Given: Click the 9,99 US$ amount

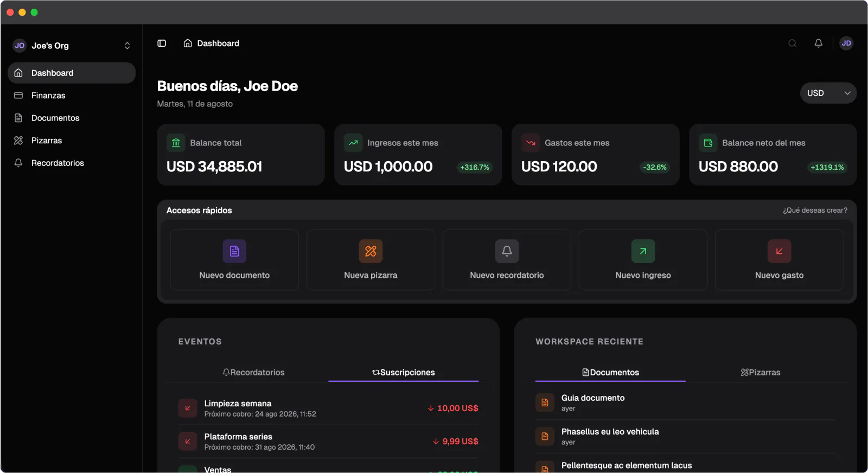Looking at the screenshot, I should [x=456, y=441].
